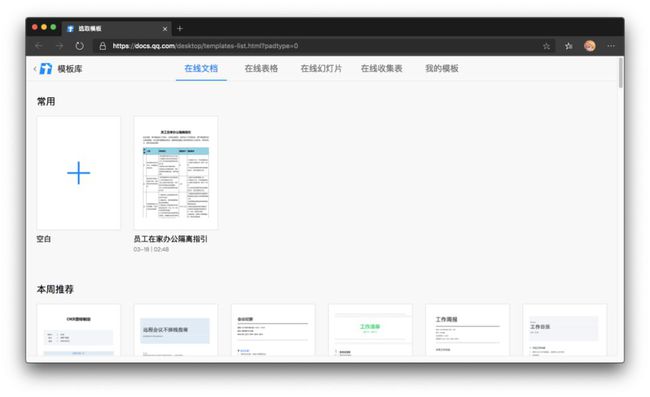Create a blank document with plus thumbnail
650x397 pixels.
(x=79, y=173)
